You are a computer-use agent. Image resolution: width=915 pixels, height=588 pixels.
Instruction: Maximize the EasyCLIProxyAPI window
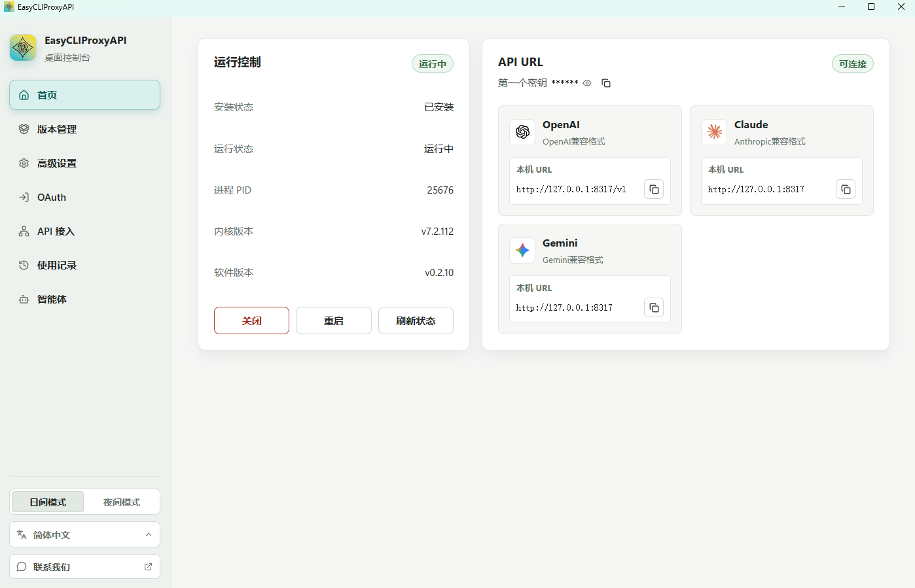871,7
